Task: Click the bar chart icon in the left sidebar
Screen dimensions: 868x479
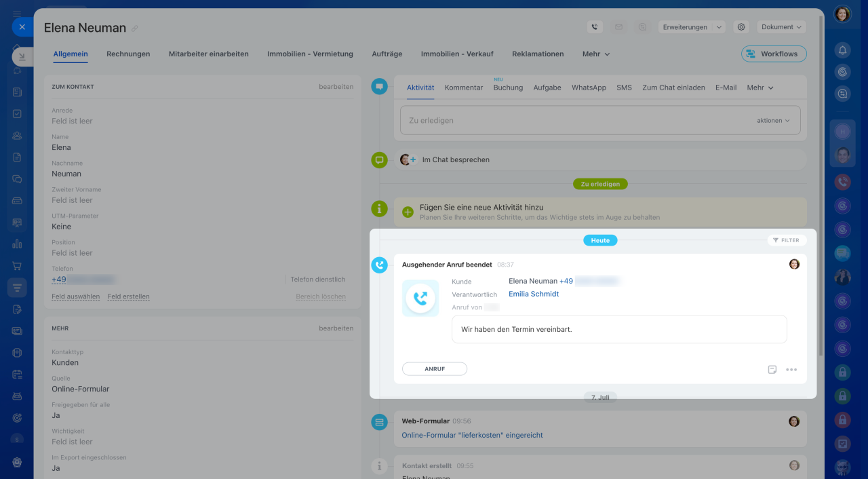Action: [x=17, y=244]
